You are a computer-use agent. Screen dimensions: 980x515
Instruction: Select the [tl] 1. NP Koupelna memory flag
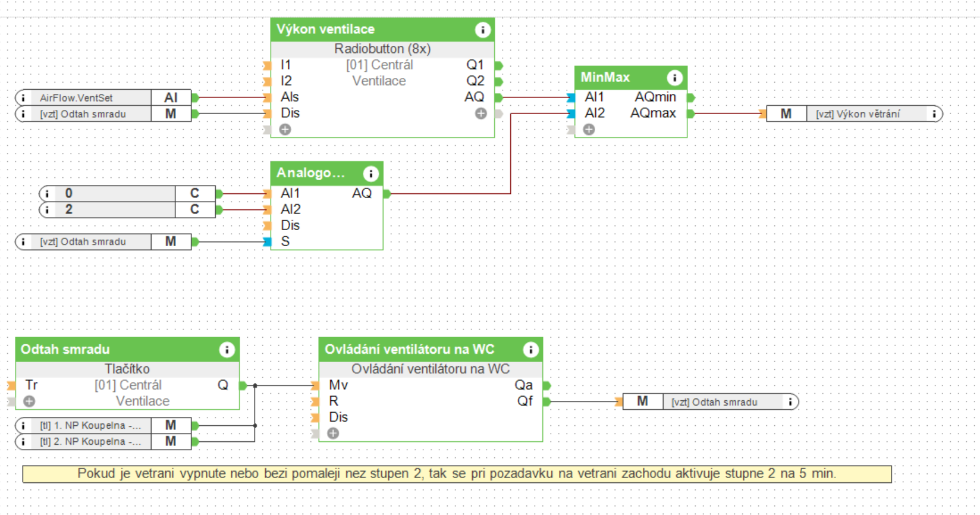(x=103, y=425)
